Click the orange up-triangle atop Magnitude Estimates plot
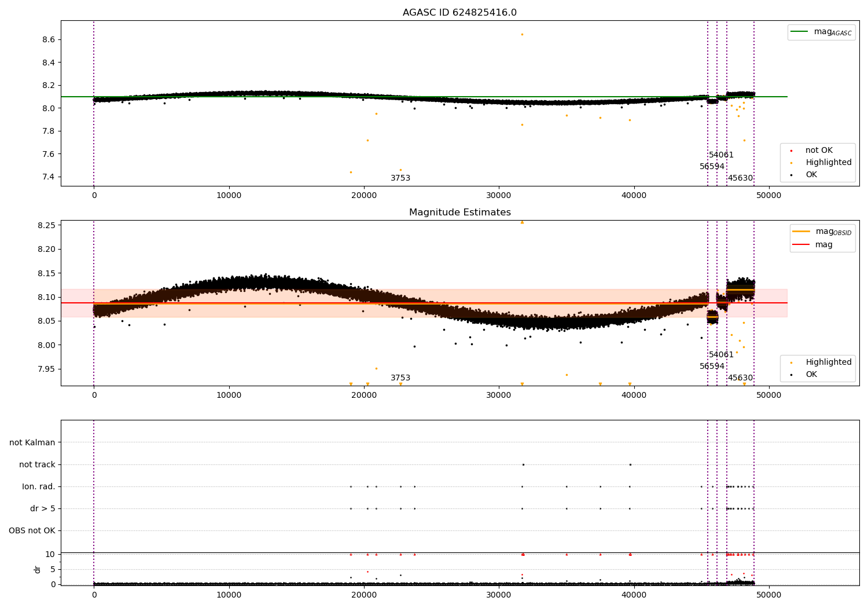The image size is (868, 608). point(522,222)
